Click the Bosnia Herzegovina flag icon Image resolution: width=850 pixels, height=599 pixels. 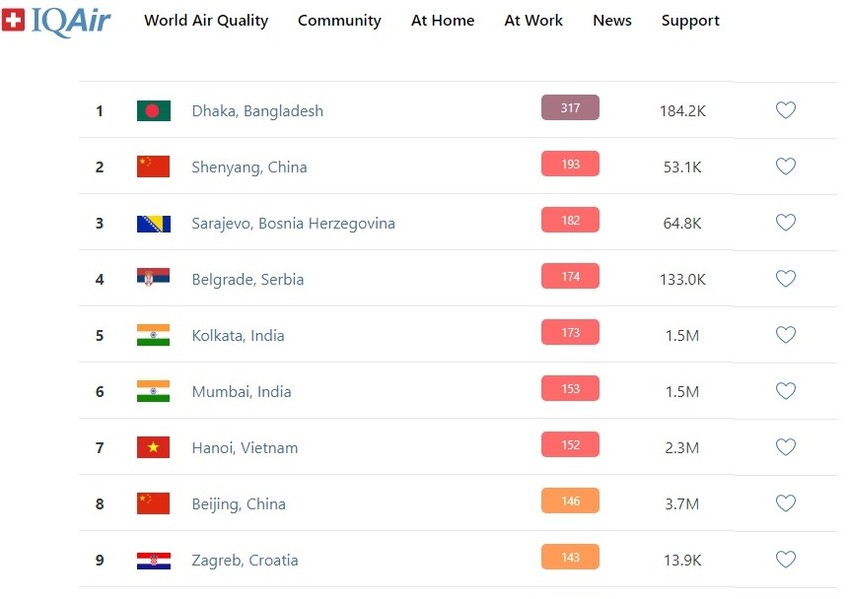pyautogui.click(x=153, y=223)
